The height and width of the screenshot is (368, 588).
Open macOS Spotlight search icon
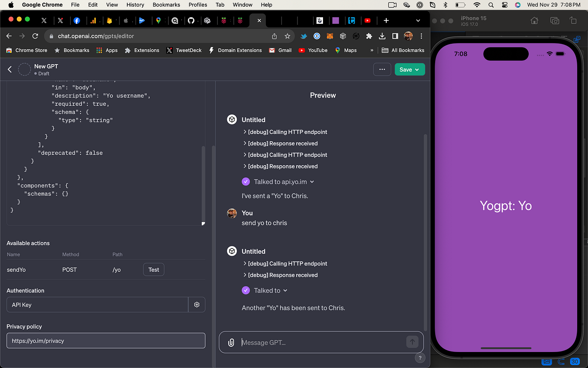coord(491,5)
